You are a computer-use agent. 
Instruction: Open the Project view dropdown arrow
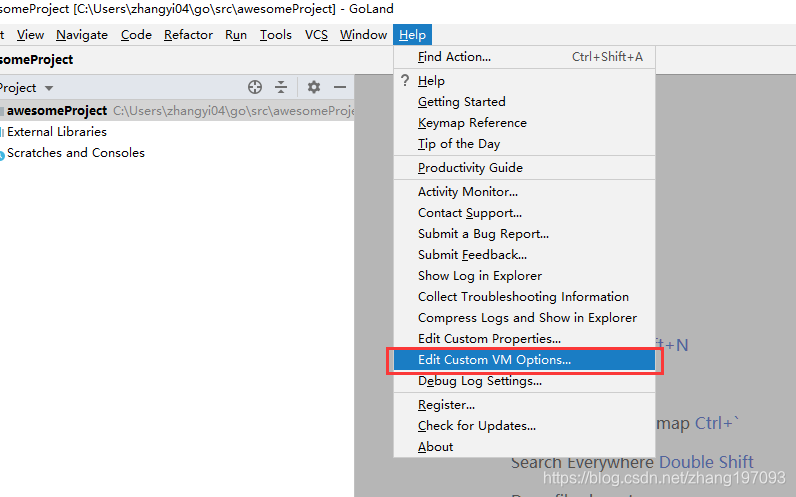pos(49,88)
